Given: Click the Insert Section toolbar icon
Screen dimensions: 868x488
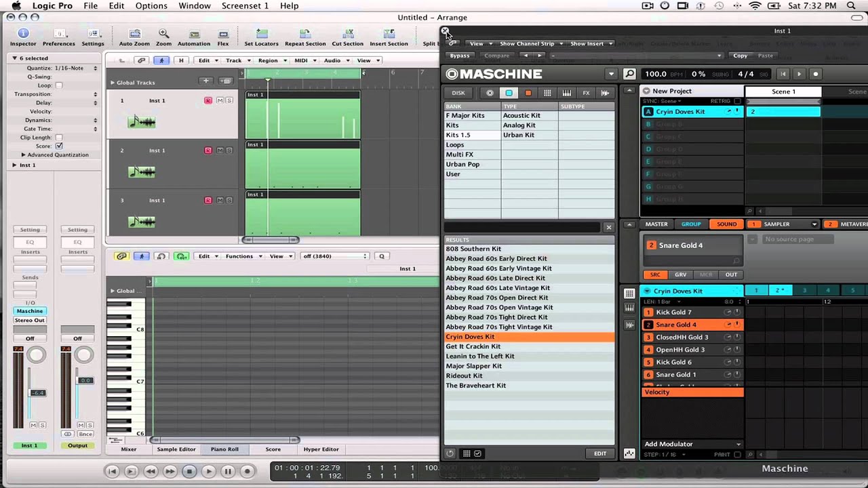Looking at the screenshot, I should tap(389, 34).
